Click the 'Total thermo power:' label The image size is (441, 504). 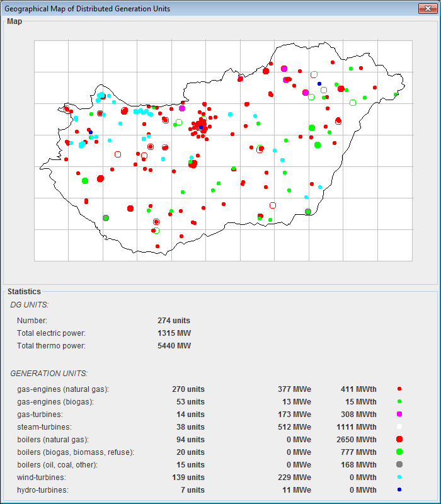tap(51, 345)
